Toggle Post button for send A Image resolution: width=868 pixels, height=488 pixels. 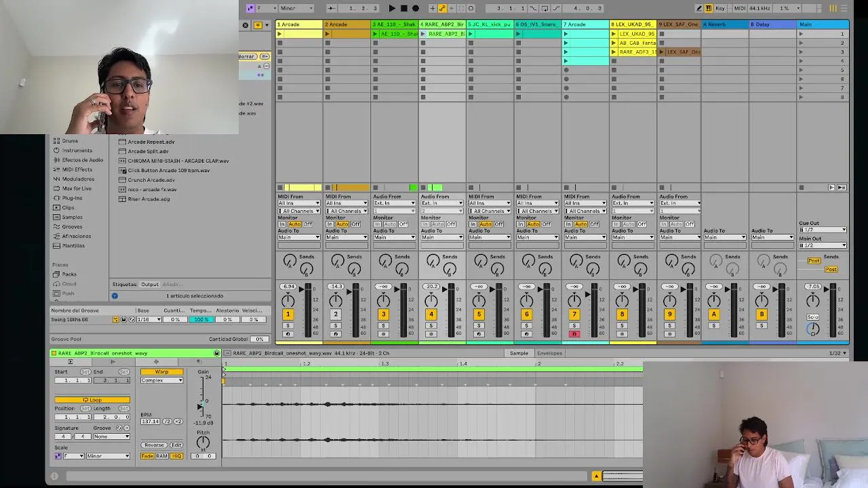point(814,260)
